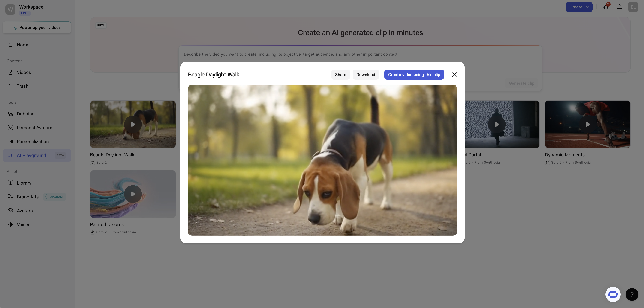
Task: Select the Dubbing tool
Action: pos(25,114)
